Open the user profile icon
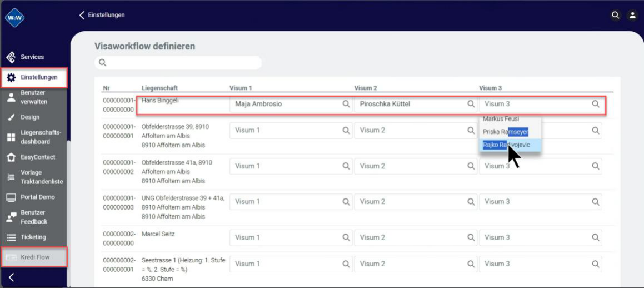The height and width of the screenshot is (288, 644). click(632, 15)
